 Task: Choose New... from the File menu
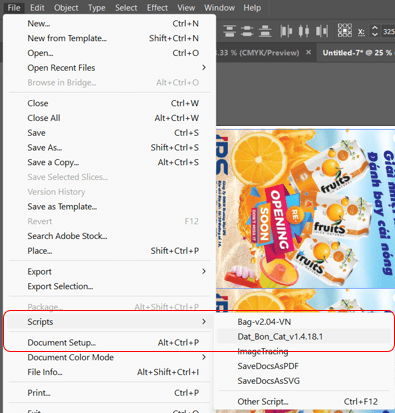(110, 24)
